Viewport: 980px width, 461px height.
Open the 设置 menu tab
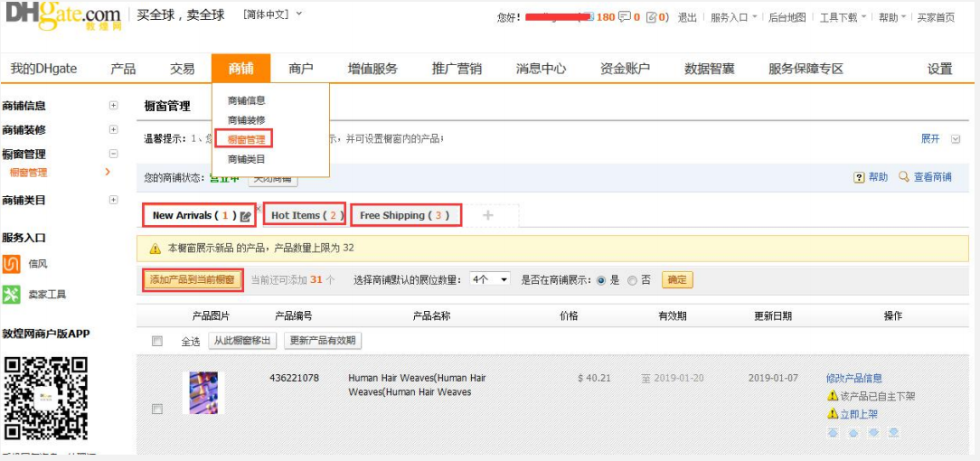coord(940,69)
